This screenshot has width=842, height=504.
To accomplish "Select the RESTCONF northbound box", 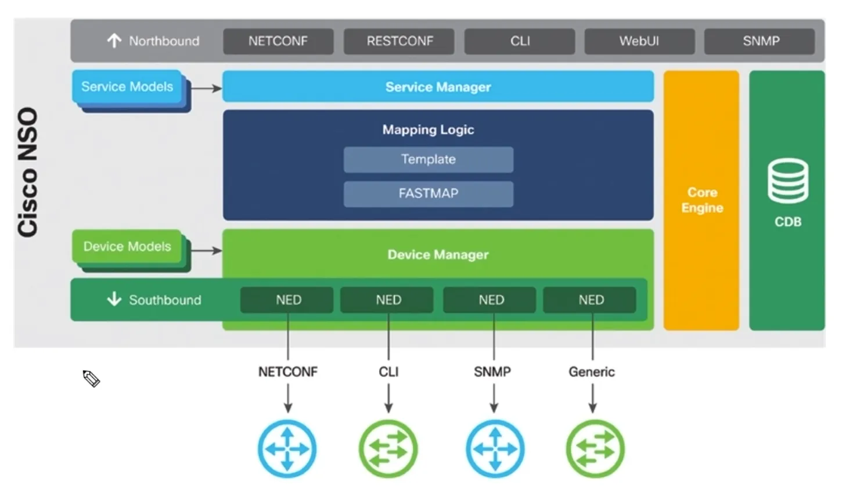I will coord(399,41).
